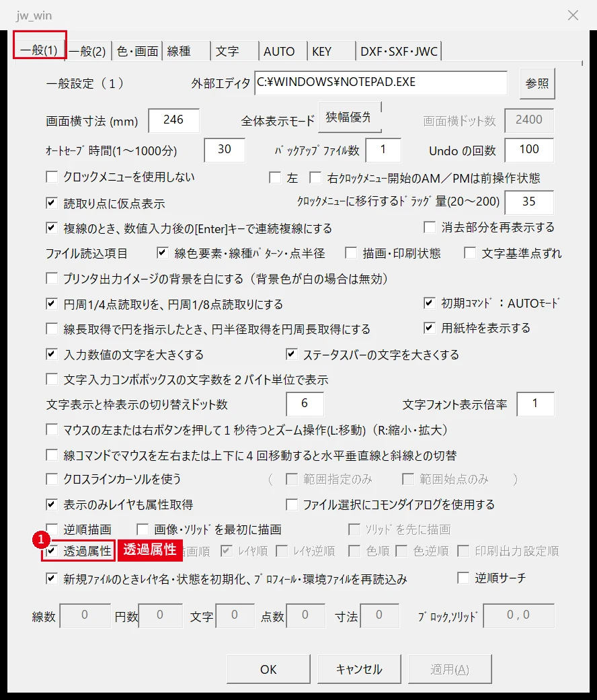This screenshot has width=597, height=700.
Task: Select the 一般(1) tab
Action: pyautogui.click(x=39, y=49)
